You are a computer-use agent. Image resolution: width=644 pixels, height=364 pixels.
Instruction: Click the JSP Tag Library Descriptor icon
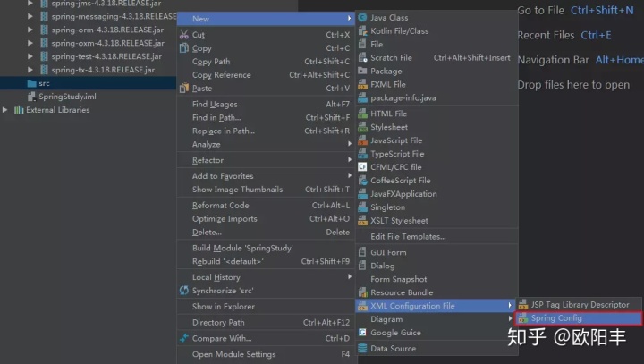pyautogui.click(x=523, y=304)
